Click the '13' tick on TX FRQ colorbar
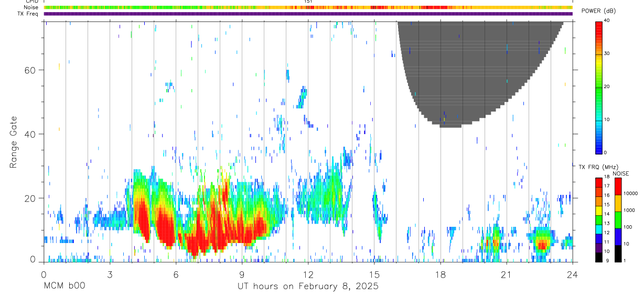Viewport: 644px width, 297px height. 608,223
